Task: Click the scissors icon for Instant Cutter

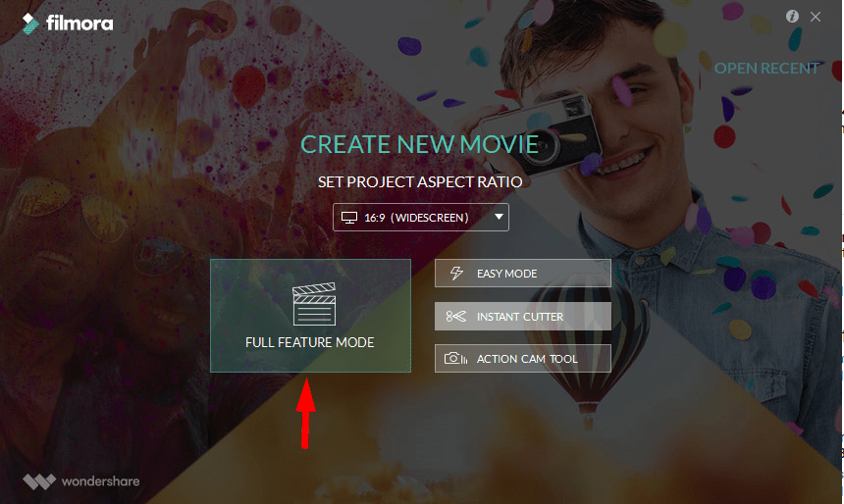Action: 456,317
